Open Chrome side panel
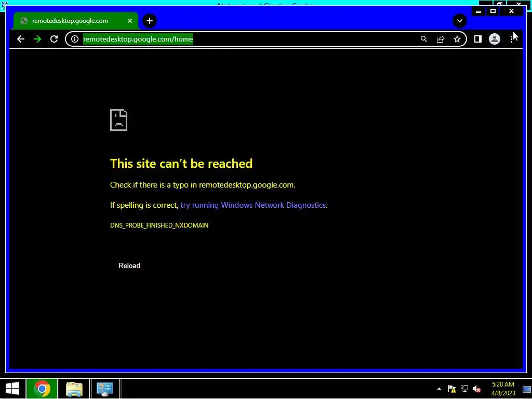This screenshot has width=532, height=399. click(478, 39)
